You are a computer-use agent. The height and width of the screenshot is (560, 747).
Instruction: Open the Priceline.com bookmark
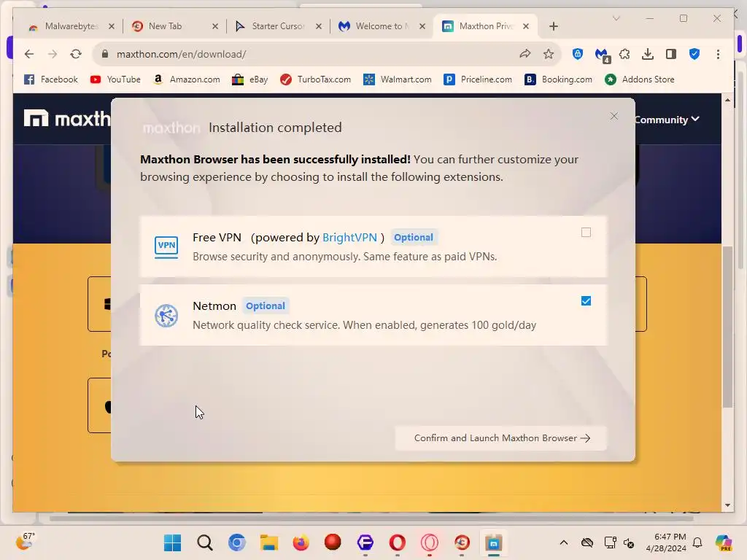point(478,79)
